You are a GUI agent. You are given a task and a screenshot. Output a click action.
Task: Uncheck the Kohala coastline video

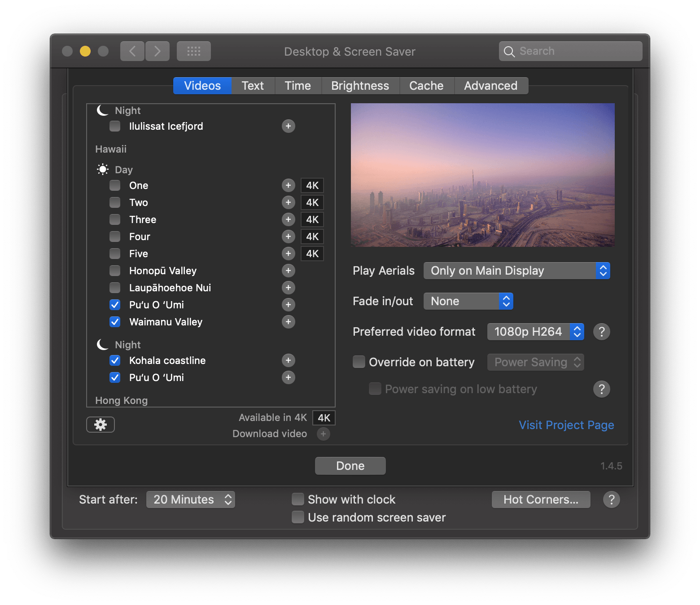(x=115, y=360)
